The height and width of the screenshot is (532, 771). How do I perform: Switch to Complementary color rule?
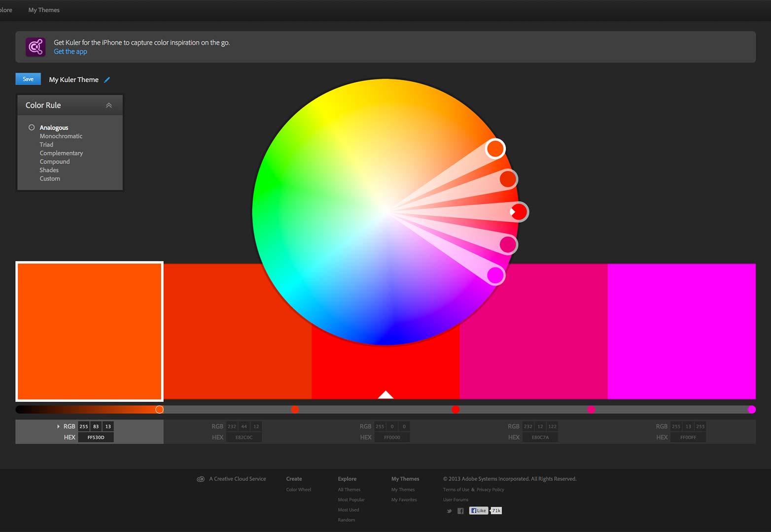pos(61,153)
